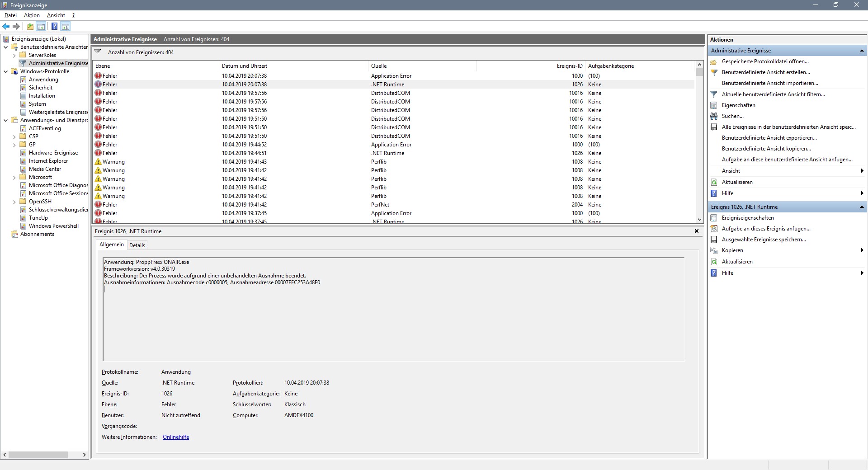Image resolution: width=868 pixels, height=470 pixels.
Task: Expand the ServerRoles folder
Action: point(14,55)
